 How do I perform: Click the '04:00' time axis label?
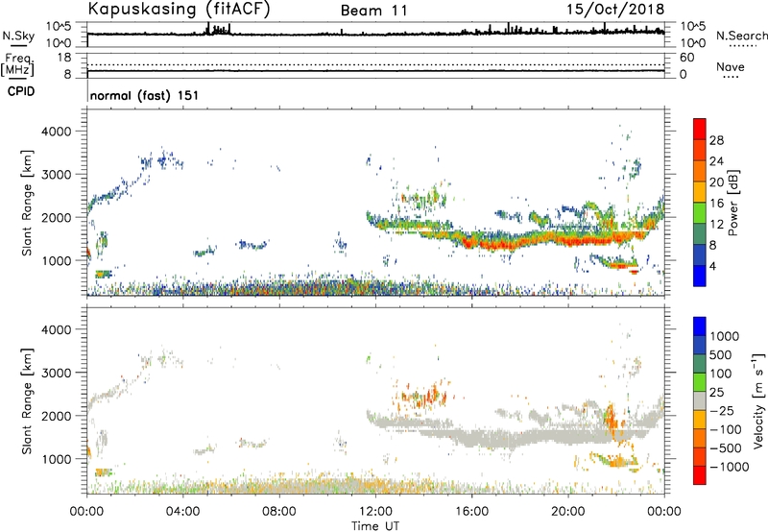pyautogui.click(x=182, y=512)
